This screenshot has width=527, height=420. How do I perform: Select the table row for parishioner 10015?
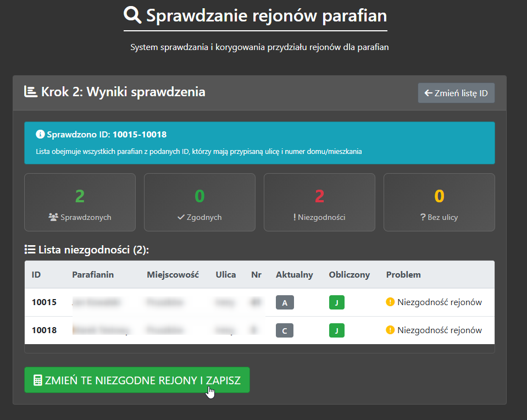coord(165,302)
